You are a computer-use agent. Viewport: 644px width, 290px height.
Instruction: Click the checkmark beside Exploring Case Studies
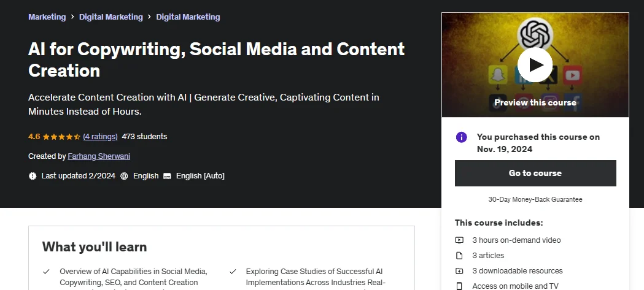pyautogui.click(x=233, y=272)
